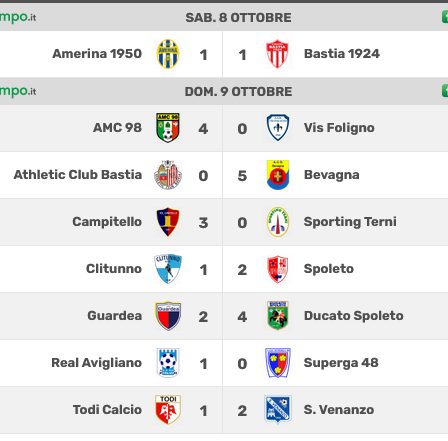Click the Sporting Terni oval logo
Viewport: 448px width, 441px height.
click(278, 222)
